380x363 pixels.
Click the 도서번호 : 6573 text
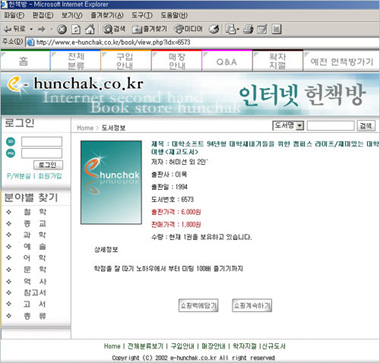pos(172,200)
